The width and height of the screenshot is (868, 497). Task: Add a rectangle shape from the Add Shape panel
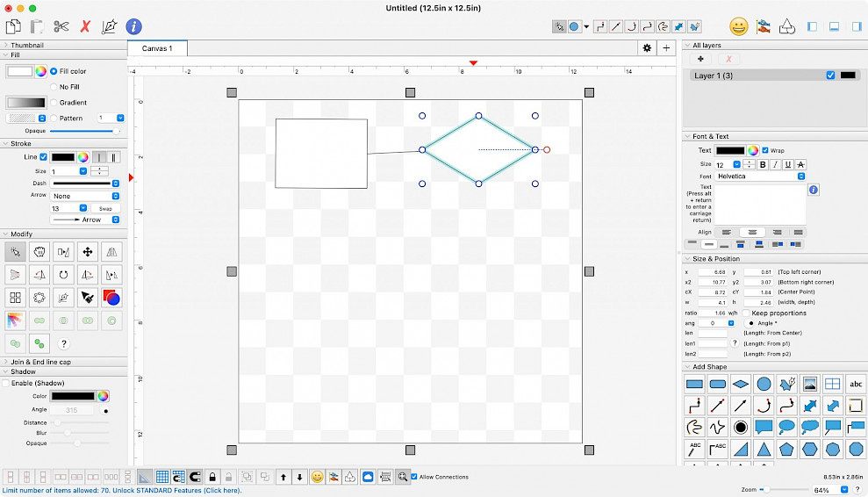pyautogui.click(x=694, y=384)
